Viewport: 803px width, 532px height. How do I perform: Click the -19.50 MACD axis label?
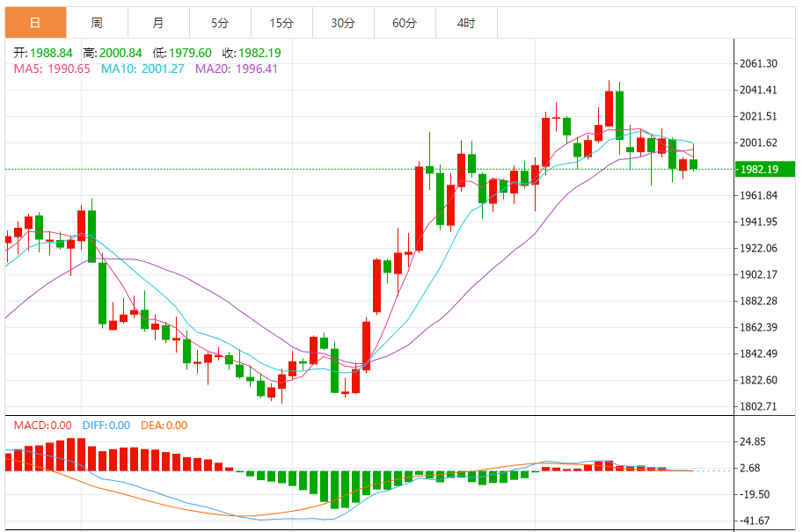(x=754, y=494)
